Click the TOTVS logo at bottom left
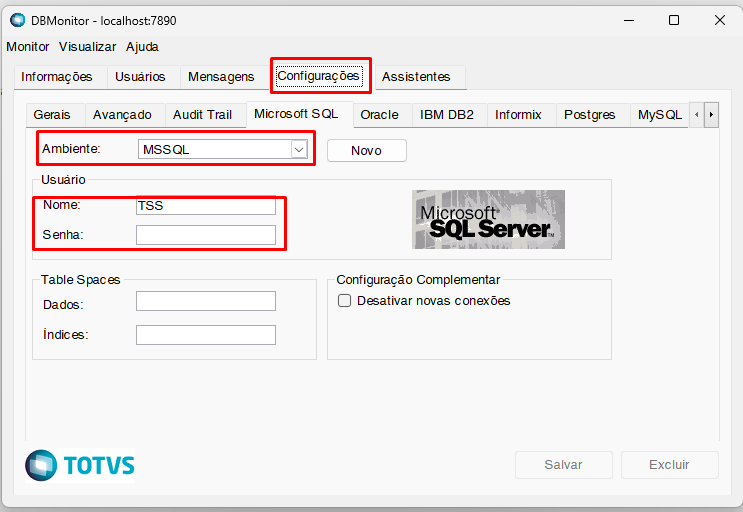Image resolution: width=743 pixels, height=512 pixels. click(80, 465)
